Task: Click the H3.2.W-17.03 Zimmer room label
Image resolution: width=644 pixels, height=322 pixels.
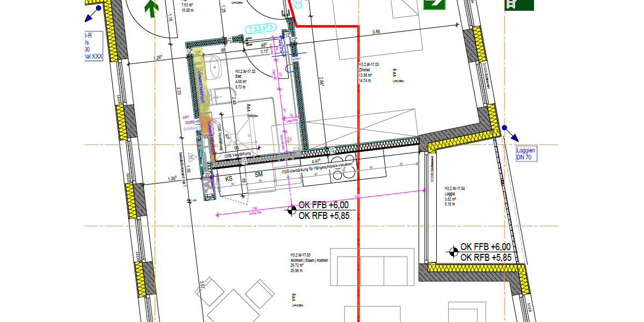Action: (x=370, y=71)
